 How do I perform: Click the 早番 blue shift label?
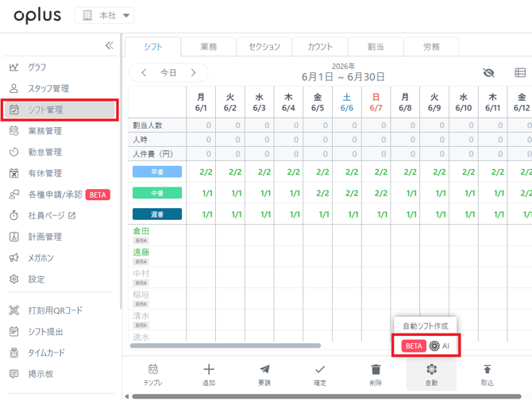click(157, 172)
